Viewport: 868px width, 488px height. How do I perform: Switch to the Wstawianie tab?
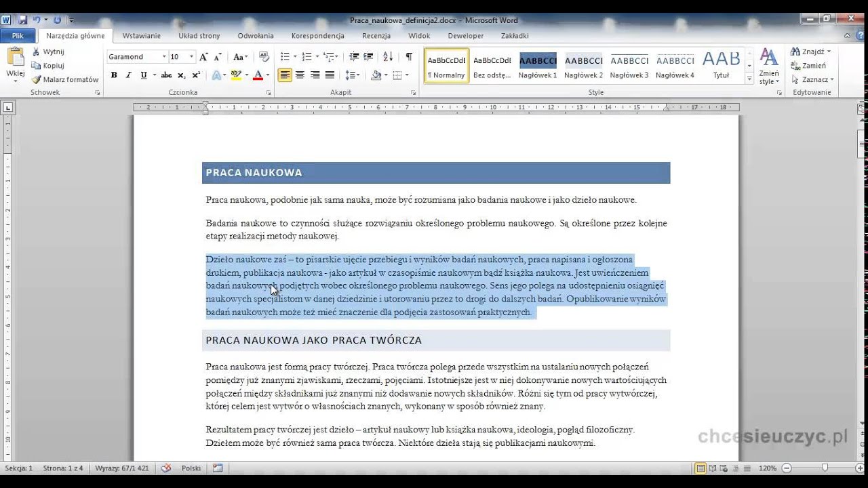coord(142,36)
